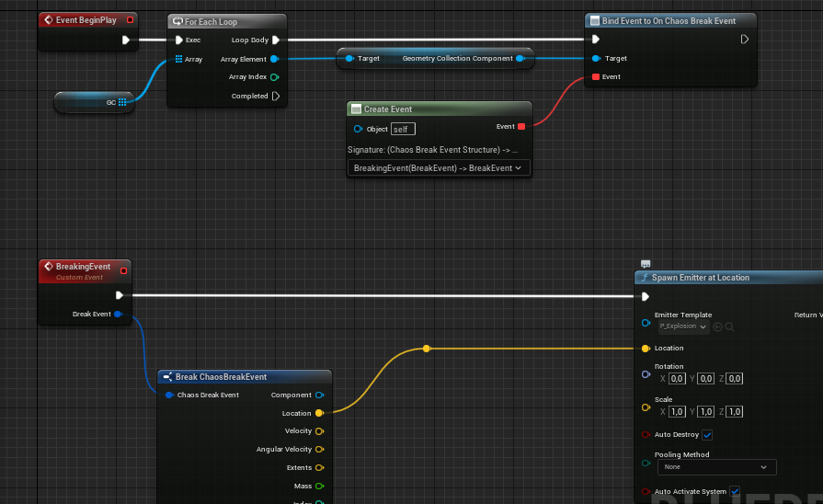The width and height of the screenshot is (823, 504).
Task: Click the red Event input pin on Bind Event
Action: [x=596, y=76]
